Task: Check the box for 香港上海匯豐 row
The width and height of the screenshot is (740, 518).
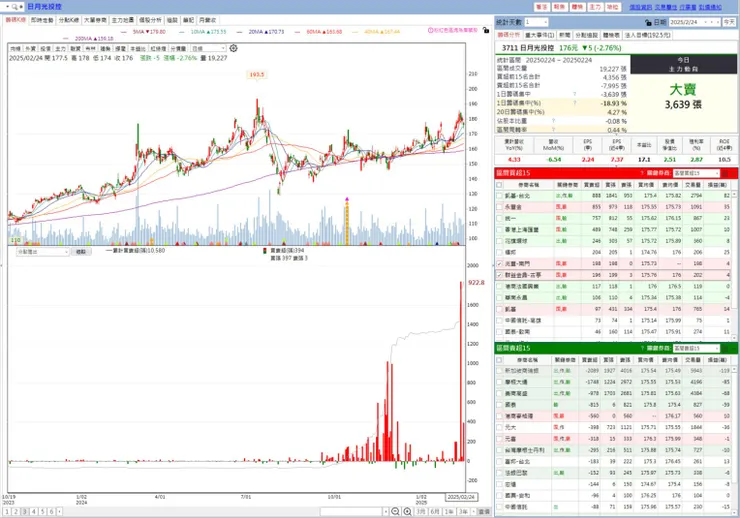Action: point(499,230)
